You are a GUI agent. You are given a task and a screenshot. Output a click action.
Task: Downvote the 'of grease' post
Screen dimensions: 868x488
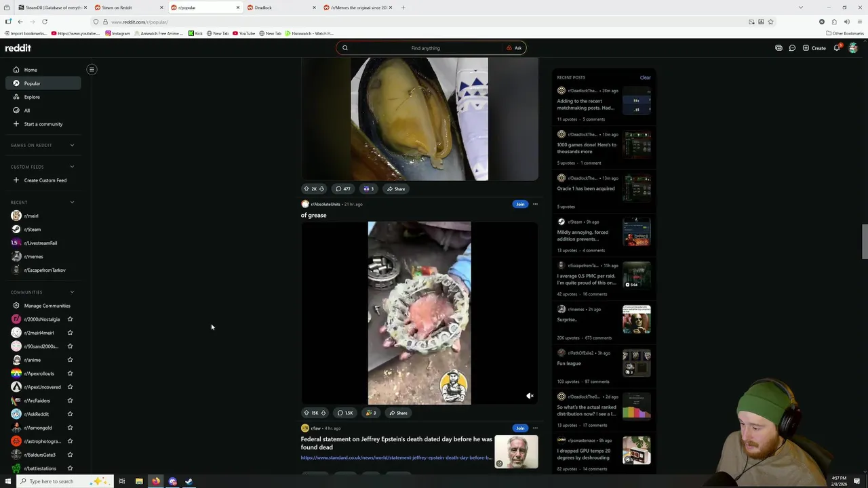323,413
